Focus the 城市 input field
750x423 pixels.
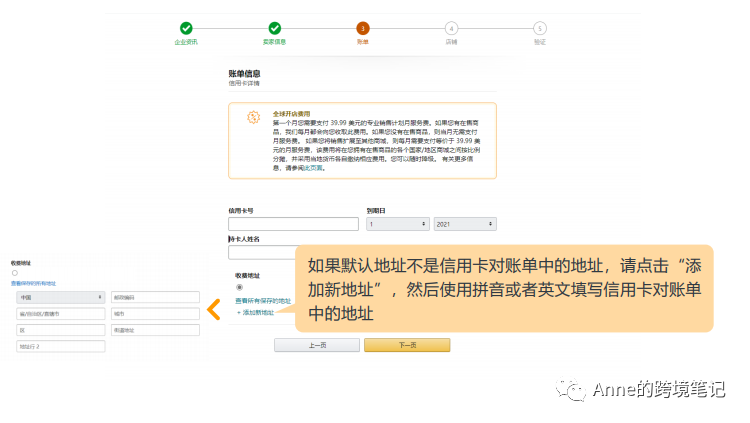pyautogui.click(x=155, y=314)
